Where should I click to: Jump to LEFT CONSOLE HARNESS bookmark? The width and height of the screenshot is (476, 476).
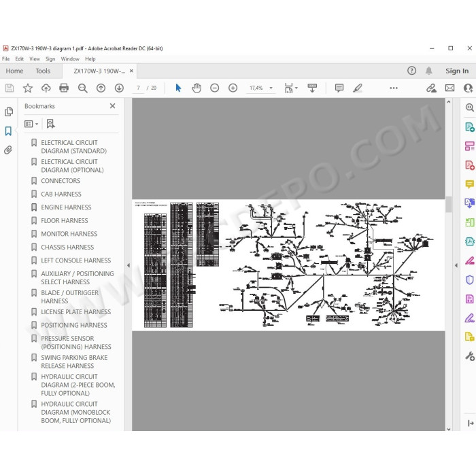click(76, 260)
